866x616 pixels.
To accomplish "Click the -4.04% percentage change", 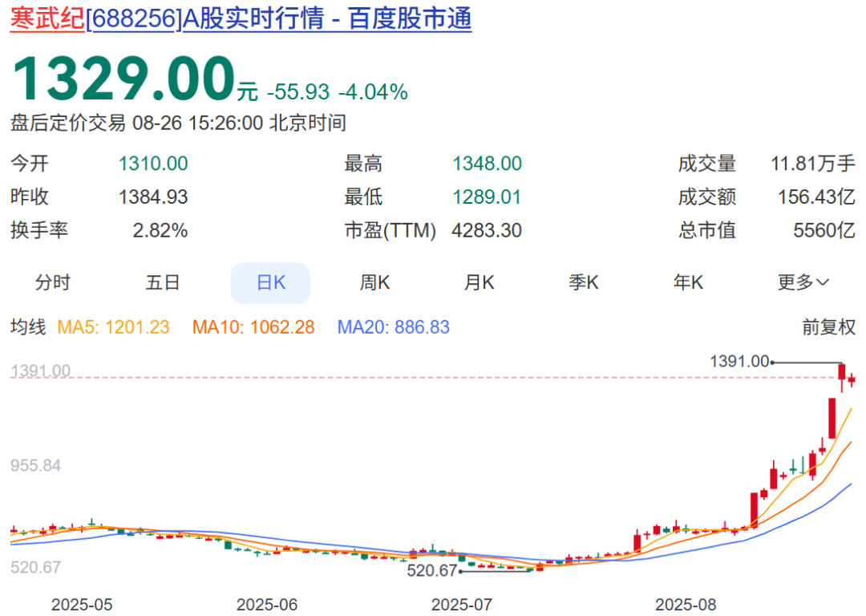I will click(x=374, y=91).
